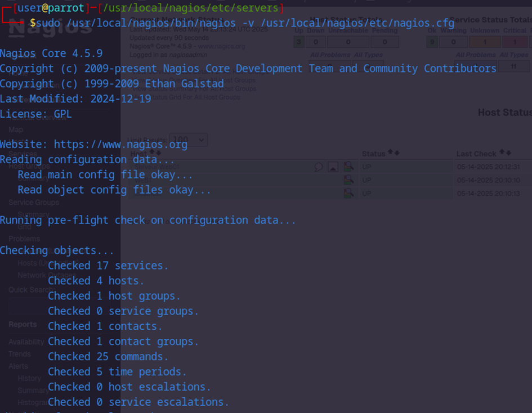
Task: Click the graph icon in the first host row
Action: 333,167
